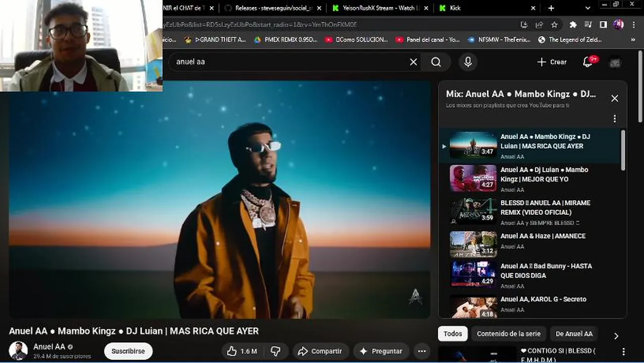
Task: Open a new browser tab
Action: tap(551, 8)
